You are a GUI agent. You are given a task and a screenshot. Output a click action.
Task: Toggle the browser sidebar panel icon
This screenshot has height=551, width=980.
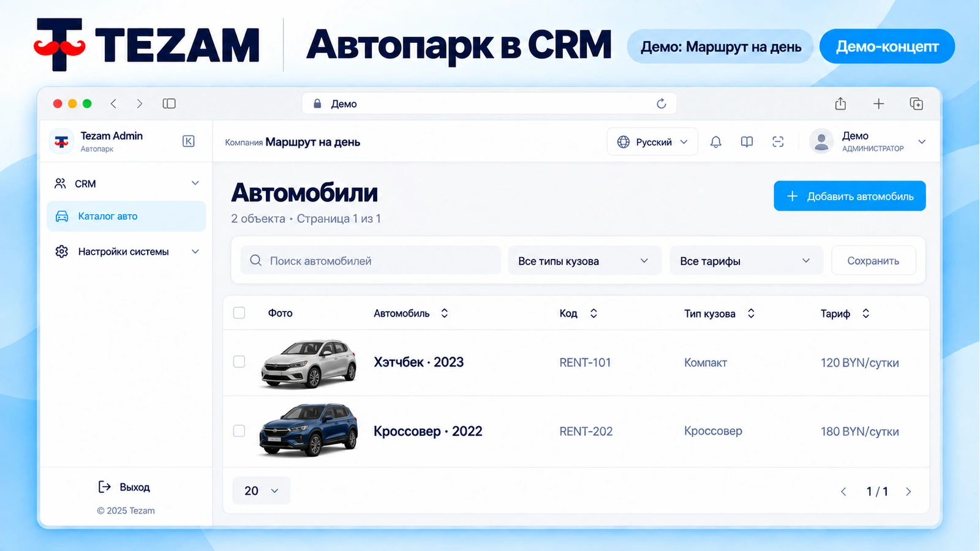coord(169,103)
